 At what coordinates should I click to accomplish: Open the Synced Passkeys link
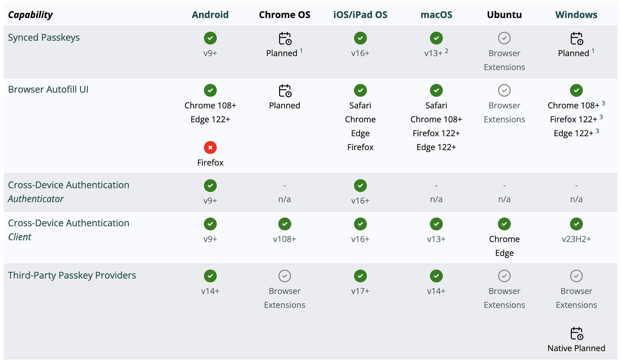[x=44, y=38]
